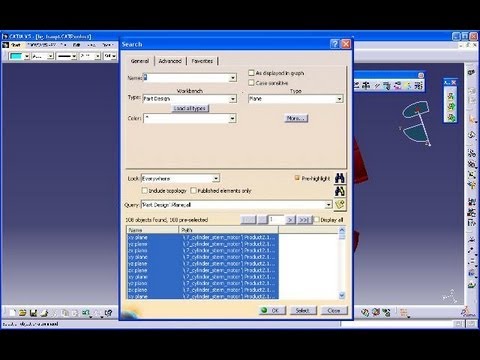This screenshot has width=480, height=360.
Task: Switch to the General tab
Action: coord(140,61)
